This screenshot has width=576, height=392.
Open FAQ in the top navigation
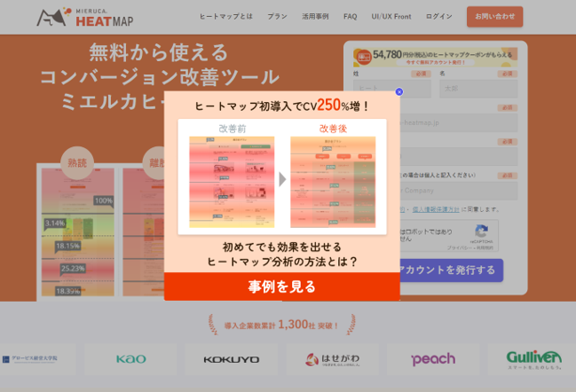pyautogui.click(x=350, y=17)
